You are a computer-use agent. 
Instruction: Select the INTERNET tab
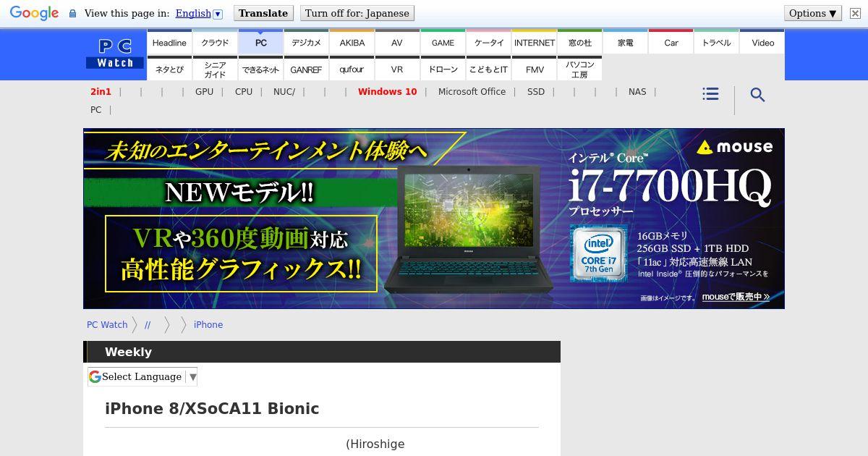tap(534, 43)
